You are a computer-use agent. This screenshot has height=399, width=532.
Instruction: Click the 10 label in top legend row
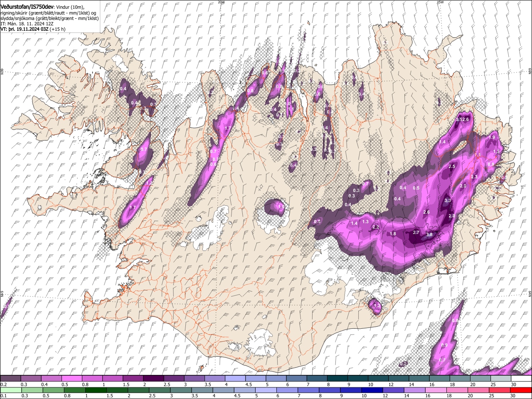370,384
